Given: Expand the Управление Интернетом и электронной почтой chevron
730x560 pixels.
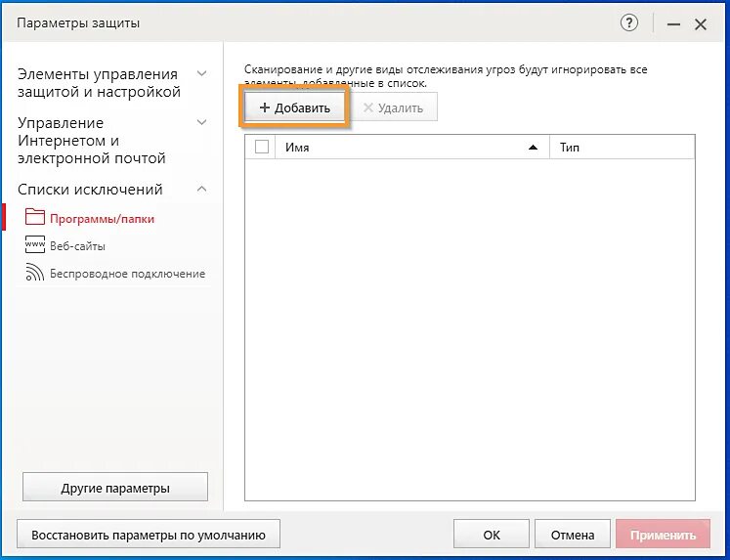Looking at the screenshot, I should pyautogui.click(x=201, y=122).
